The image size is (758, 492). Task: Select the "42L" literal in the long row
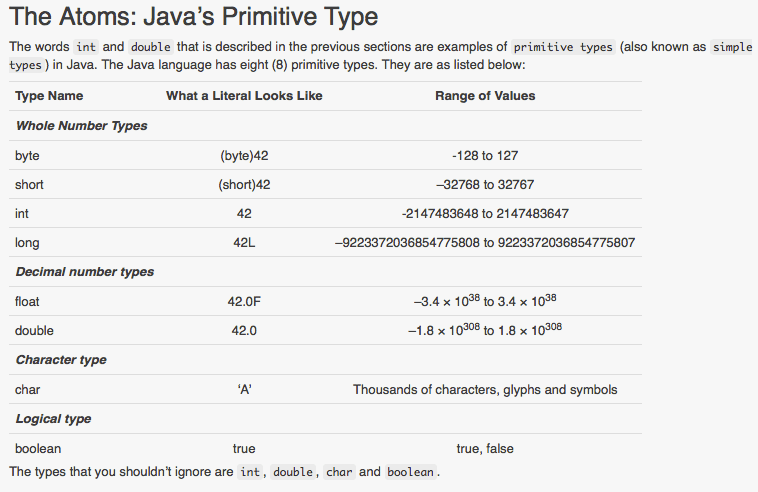[x=244, y=243]
